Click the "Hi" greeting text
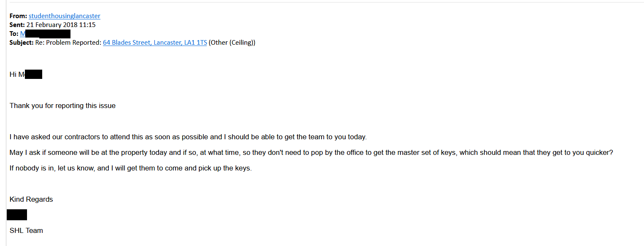Screen dimensions: 644x246 point(13,75)
